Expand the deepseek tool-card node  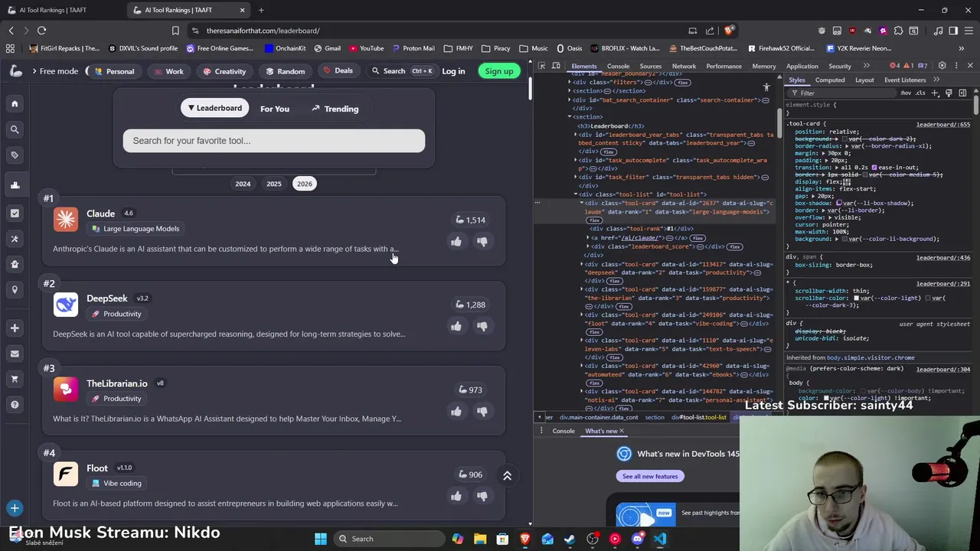pyautogui.click(x=582, y=264)
